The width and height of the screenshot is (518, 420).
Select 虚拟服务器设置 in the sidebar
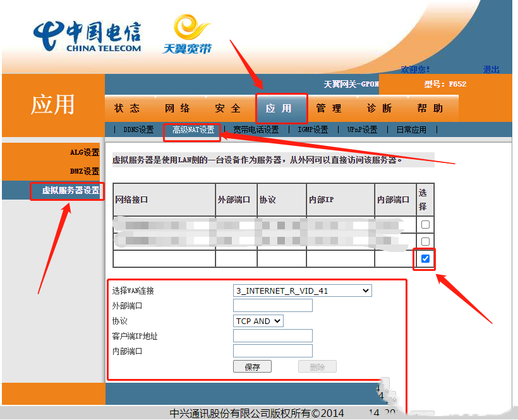pos(71,191)
